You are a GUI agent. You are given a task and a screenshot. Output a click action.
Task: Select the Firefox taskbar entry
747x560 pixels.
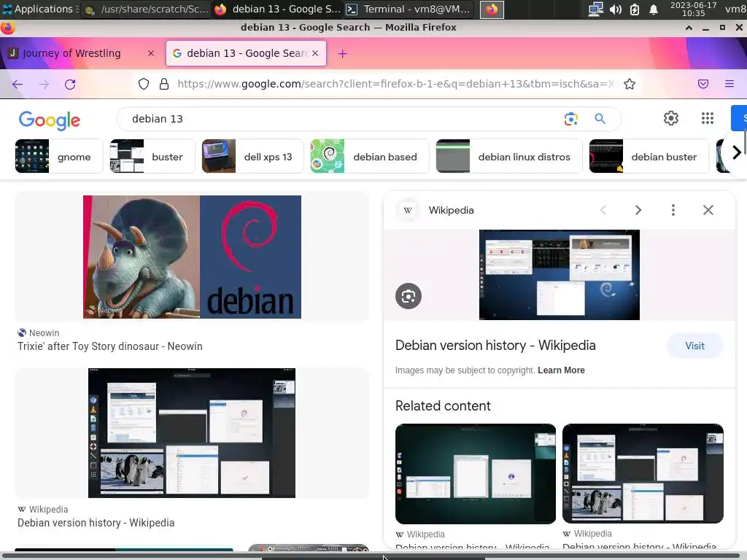click(277, 9)
